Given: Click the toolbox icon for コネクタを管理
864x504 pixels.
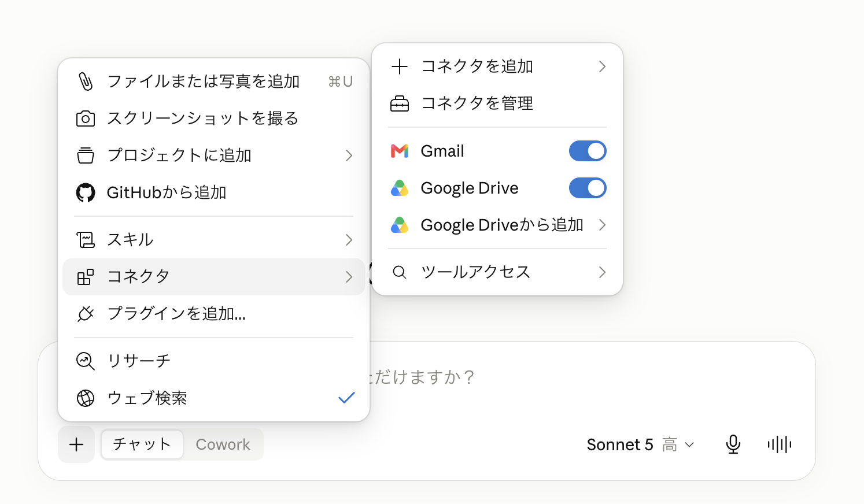Looking at the screenshot, I should (x=400, y=103).
